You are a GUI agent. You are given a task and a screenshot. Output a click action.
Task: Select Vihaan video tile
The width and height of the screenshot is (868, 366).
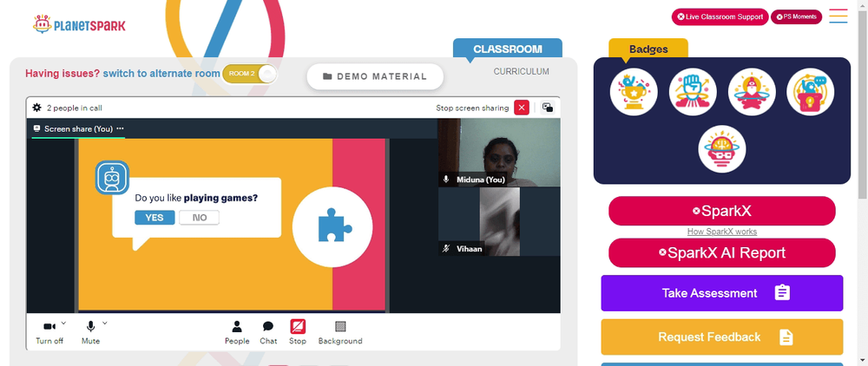[499, 222]
